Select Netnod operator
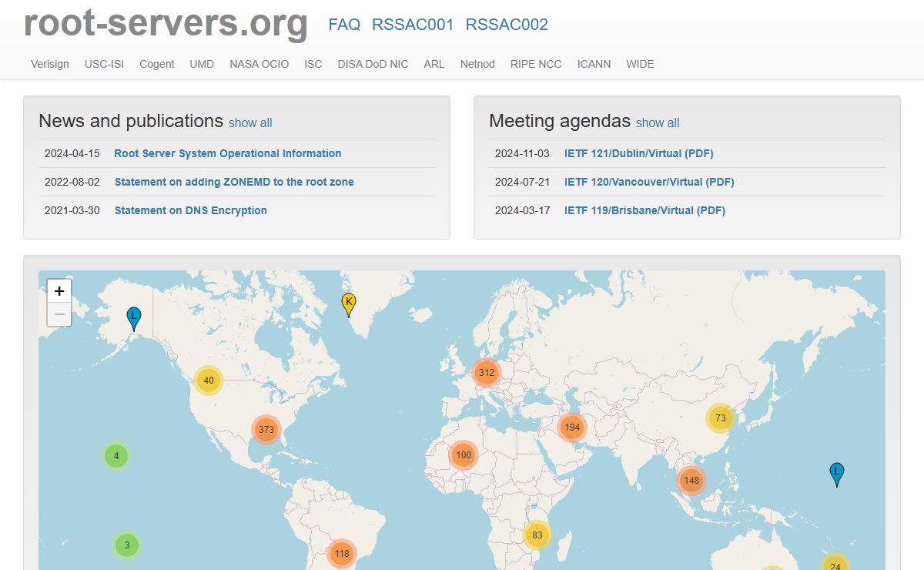Viewport: 924px width, 570px height. (x=477, y=64)
